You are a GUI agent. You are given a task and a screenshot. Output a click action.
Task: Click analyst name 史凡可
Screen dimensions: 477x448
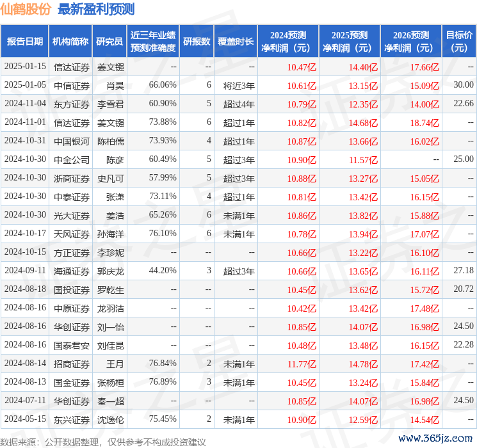point(110,179)
